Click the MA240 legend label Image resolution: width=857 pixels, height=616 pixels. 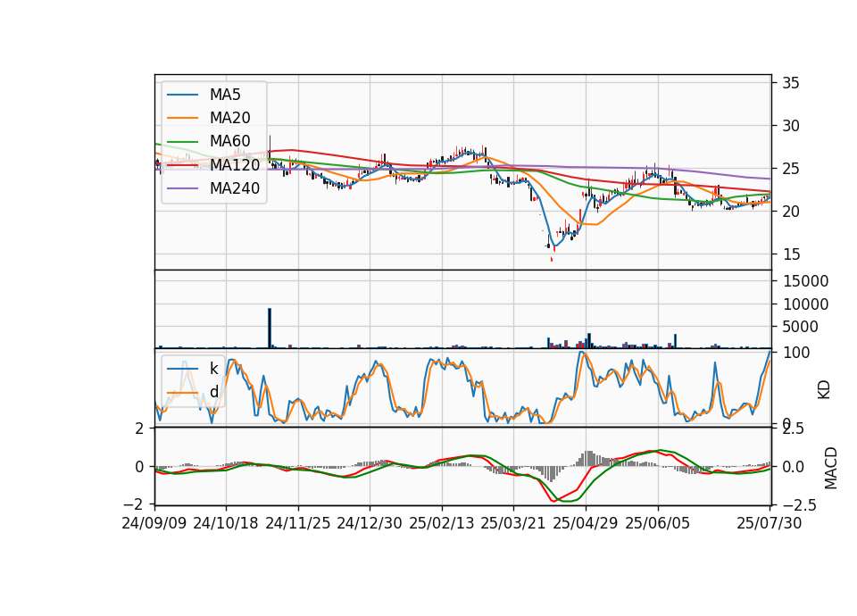point(235,188)
